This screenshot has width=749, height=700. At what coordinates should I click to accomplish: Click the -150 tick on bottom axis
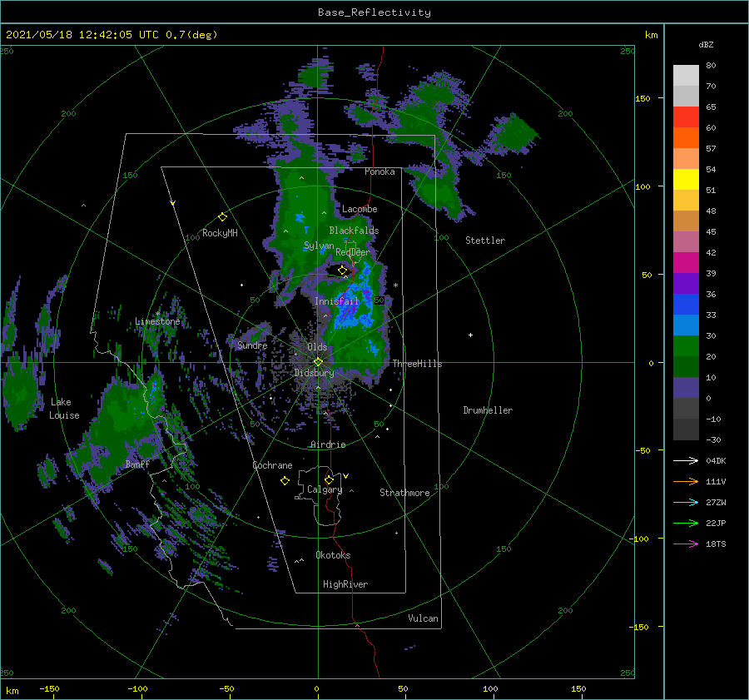tap(49, 688)
